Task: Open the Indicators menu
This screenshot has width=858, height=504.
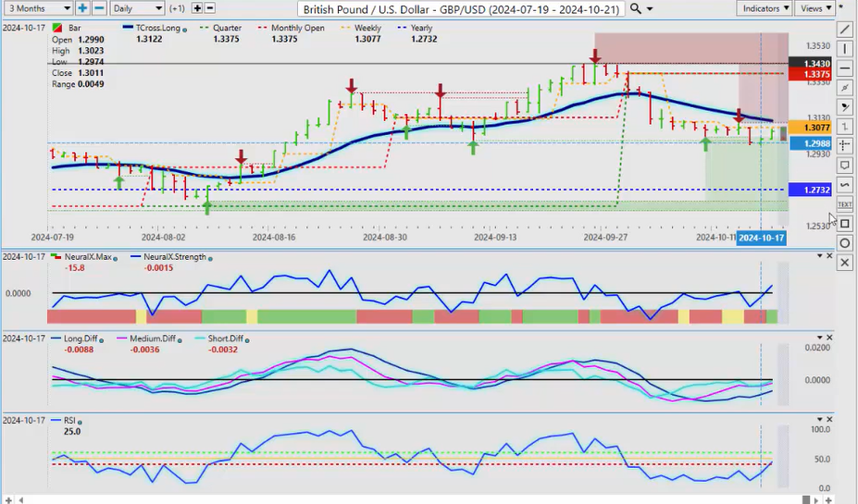Action: (765, 8)
